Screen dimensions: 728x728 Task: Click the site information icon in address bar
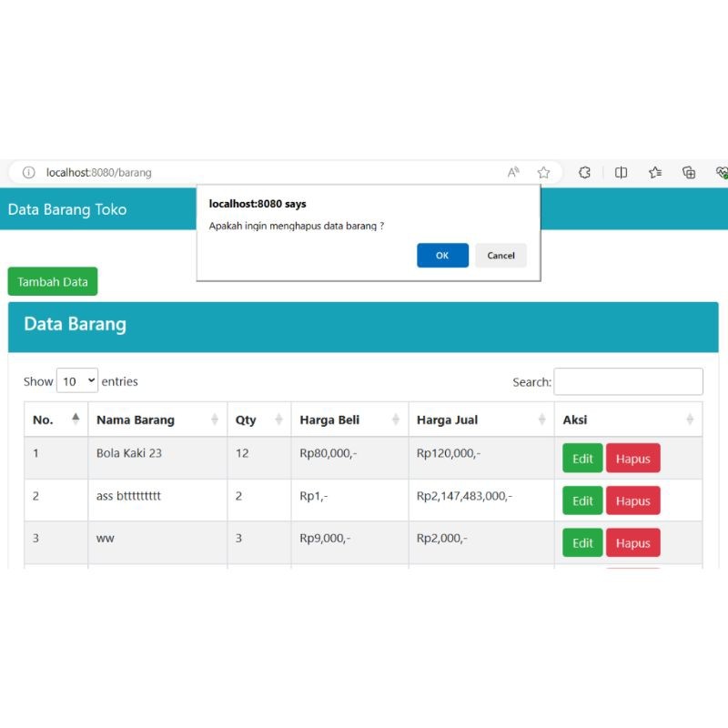pos(28,172)
